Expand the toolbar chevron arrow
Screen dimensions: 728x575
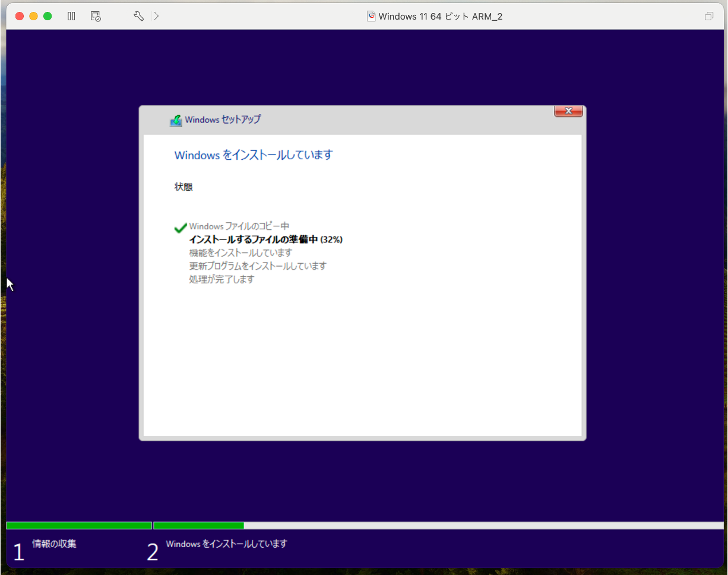pyautogui.click(x=156, y=16)
